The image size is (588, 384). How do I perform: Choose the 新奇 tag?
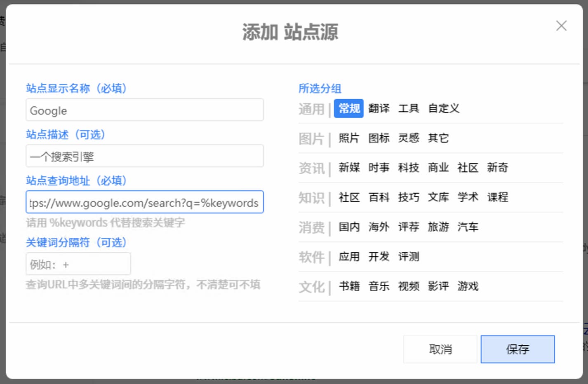pyautogui.click(x=498, y=168)
